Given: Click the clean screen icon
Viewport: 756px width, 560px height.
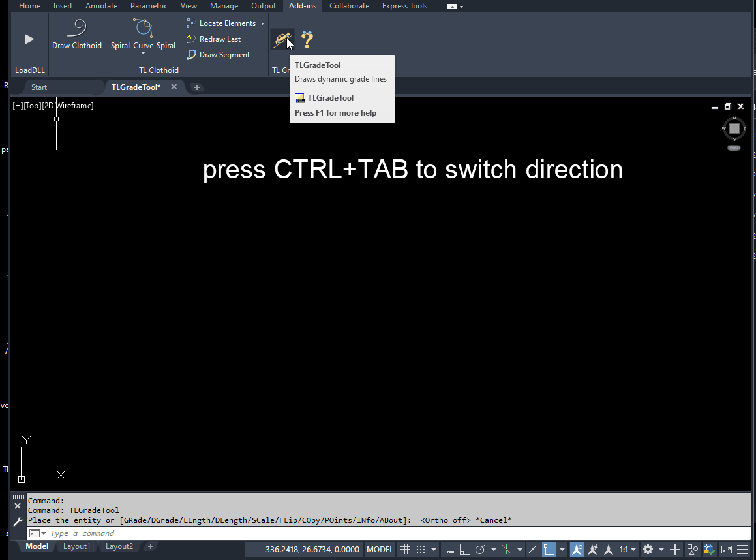Looking at the screenshot, I should pos(726,550).
